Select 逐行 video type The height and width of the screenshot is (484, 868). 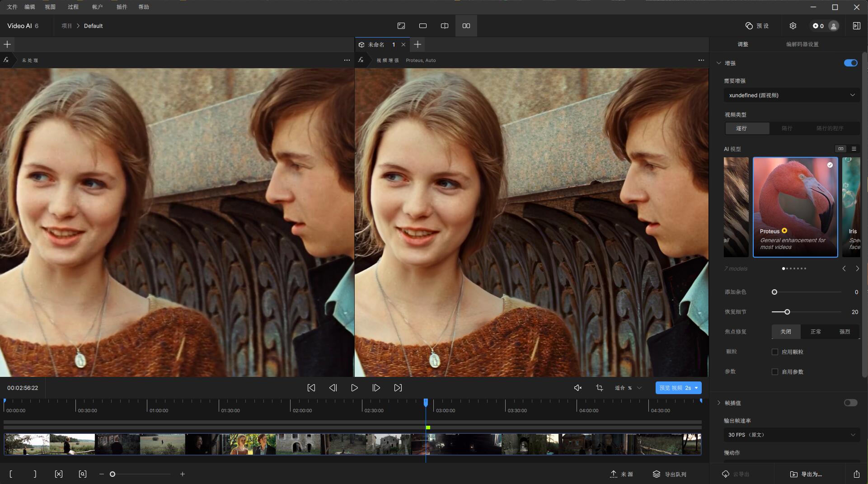coord(747,128)
